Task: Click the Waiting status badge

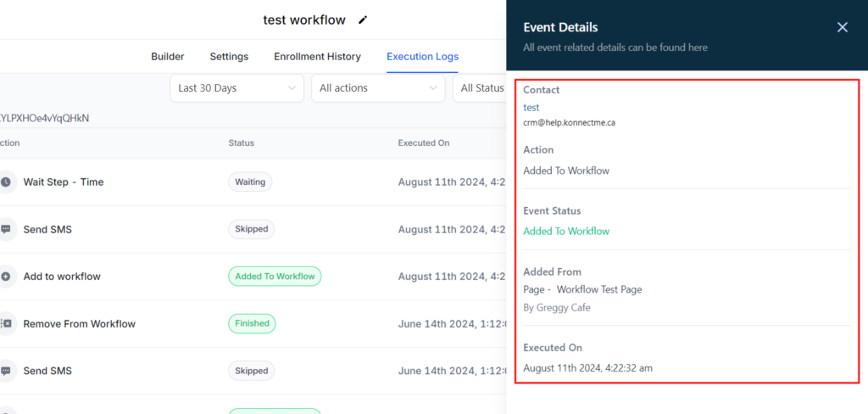Action: click(250, 182)
